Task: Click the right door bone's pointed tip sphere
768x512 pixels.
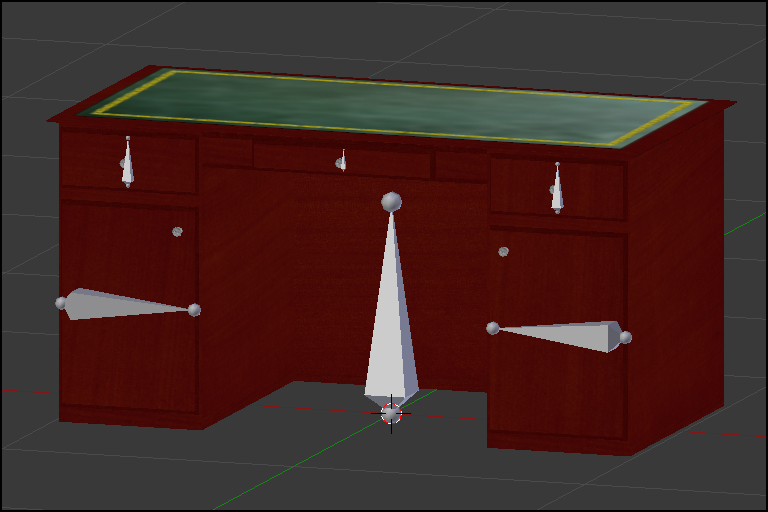Action: (x=493, y=328)
